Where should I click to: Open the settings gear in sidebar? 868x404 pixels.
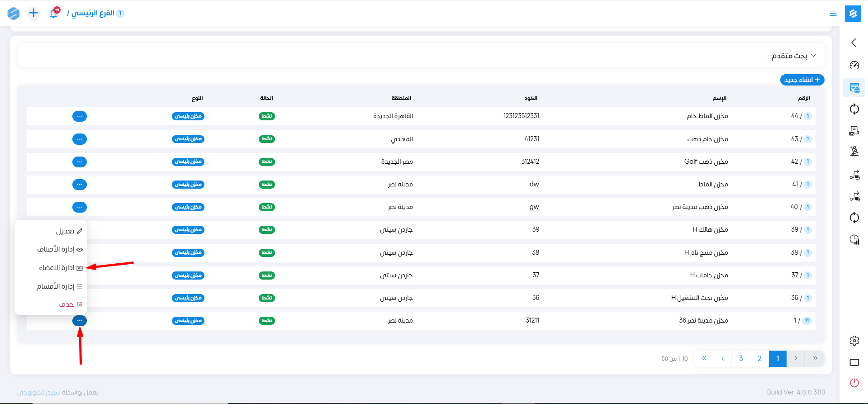pos(854,341)
